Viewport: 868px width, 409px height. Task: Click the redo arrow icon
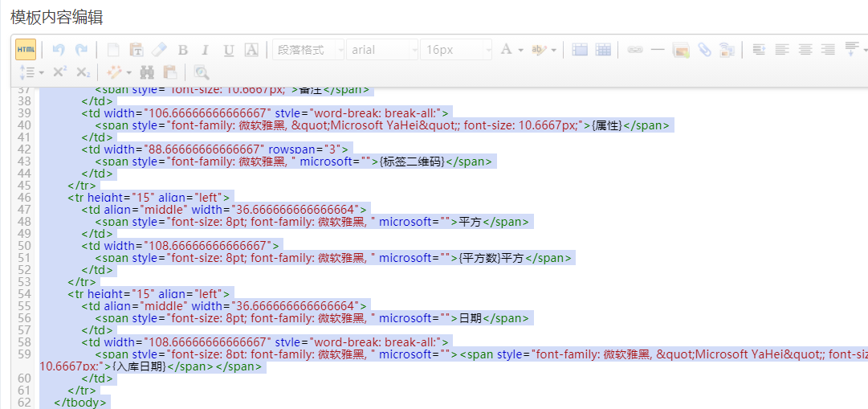tap(81, 50)
